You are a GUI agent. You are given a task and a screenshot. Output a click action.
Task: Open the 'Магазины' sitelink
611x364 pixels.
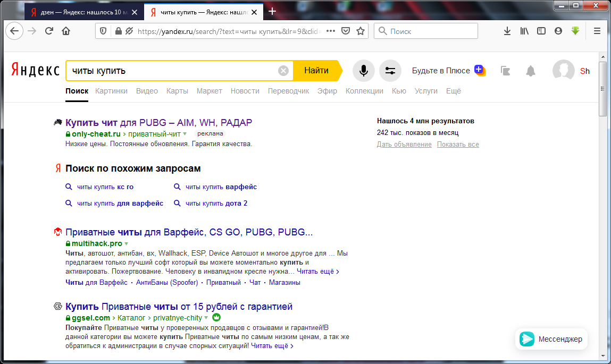pos(284,282)
